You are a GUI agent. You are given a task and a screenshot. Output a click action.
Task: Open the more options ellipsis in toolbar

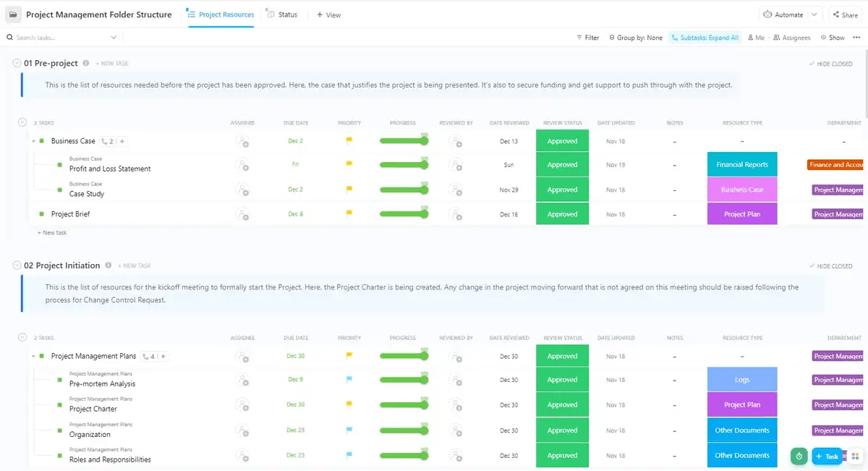point(857,38)
